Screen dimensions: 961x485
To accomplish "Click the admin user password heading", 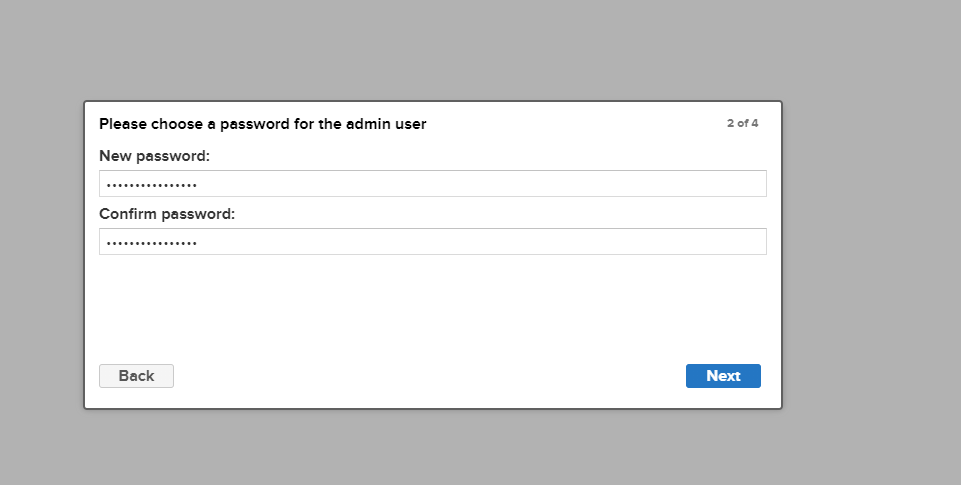I will click(262, 125).
